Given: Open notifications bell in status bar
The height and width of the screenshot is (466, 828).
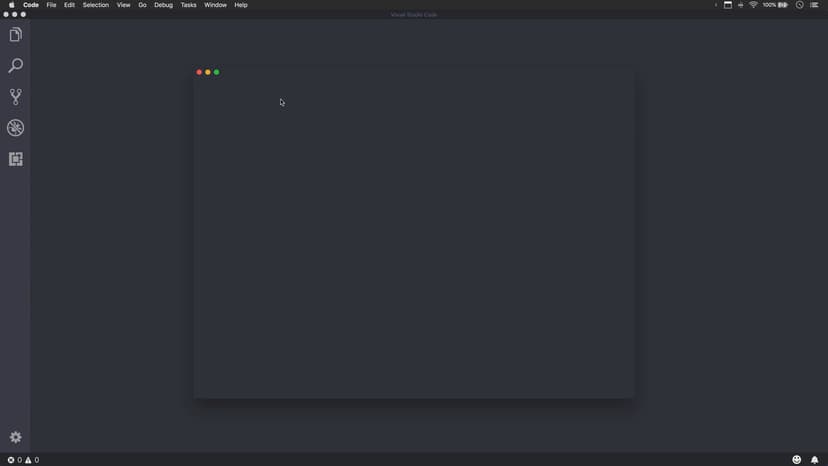Looking at the screenshot, I should (x=814, y=460).
